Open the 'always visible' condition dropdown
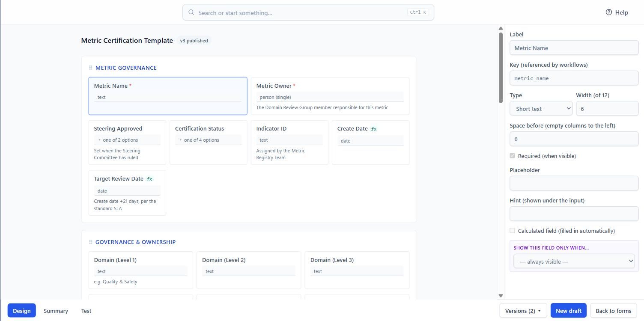The width and height of the screenshot is (644, 321). tap(574, 262)
